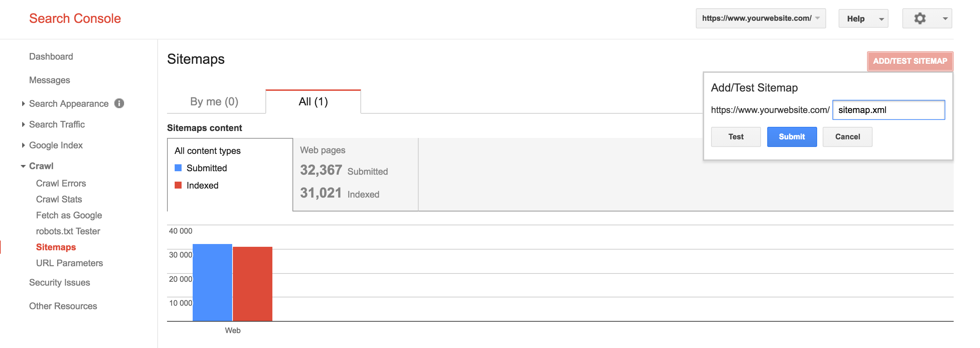Image resolution: width=980 pixels, height=348 pixels.
Task: Click the Search Console logo
Action: (75, 18)
